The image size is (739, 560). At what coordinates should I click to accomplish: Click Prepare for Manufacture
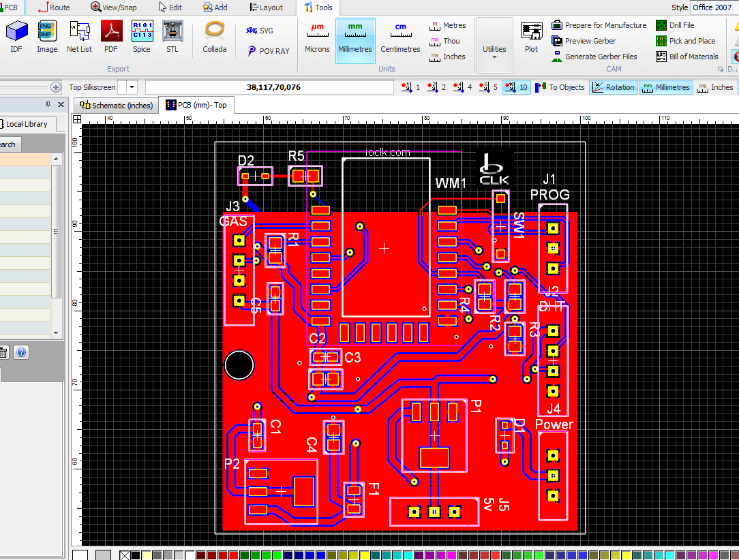pos(599,25)
